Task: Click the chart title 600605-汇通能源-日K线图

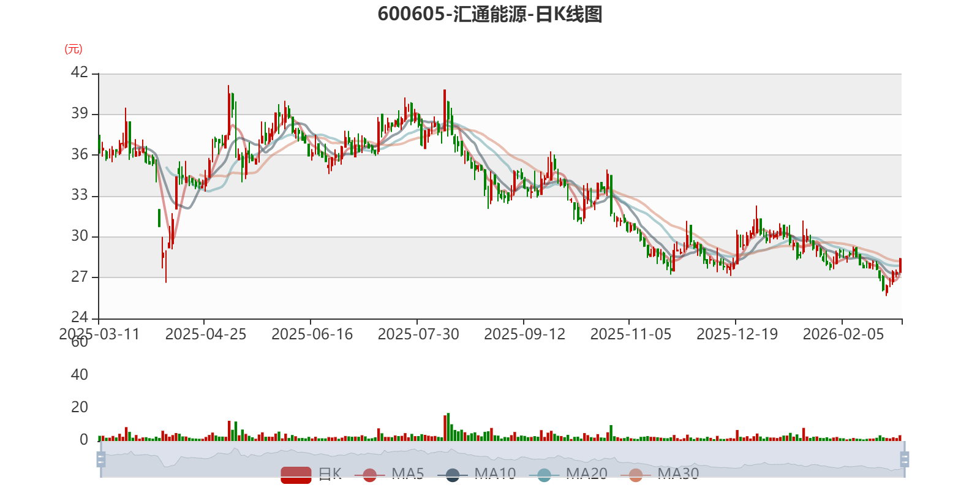Action: click(x=490, y=14)
